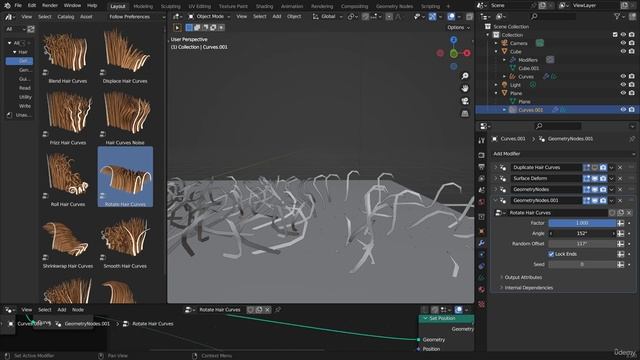Click the Random Offset field
This screenshot has width=640, height=360.
[x=582, y=244]
